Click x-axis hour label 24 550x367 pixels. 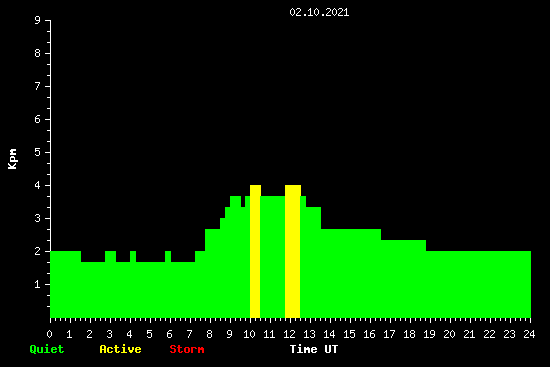click(529, 334)
